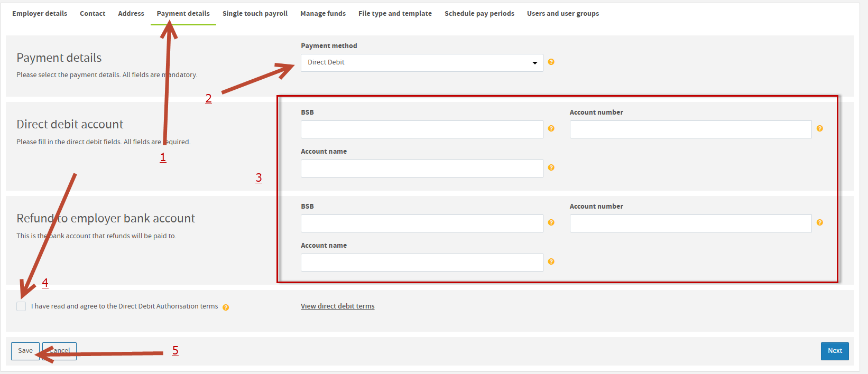
Task: Open the Payment method dropdown
Action: [421, 63]
